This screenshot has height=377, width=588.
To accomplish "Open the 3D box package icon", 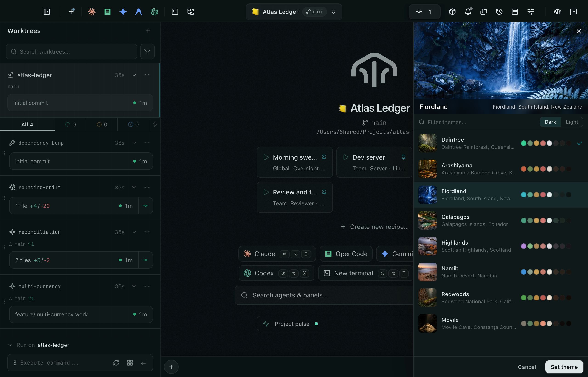I will (452, 12).
